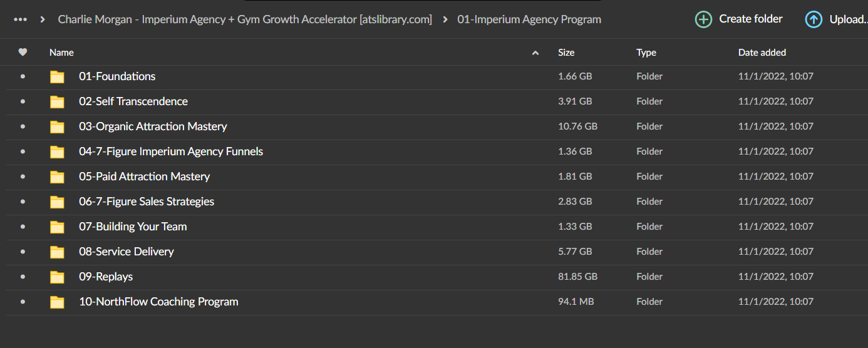Image resolution: width=868 pixels, height=348 pixels.
Task: Click the Upload arrow icon
Action: [x=814, y=19]
